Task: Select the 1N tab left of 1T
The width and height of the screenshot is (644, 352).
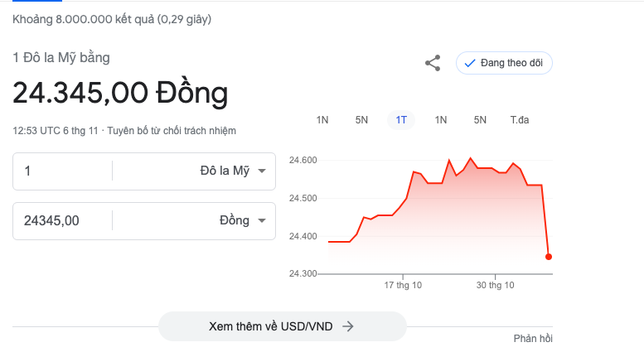Action: click(x=322, y=120)
